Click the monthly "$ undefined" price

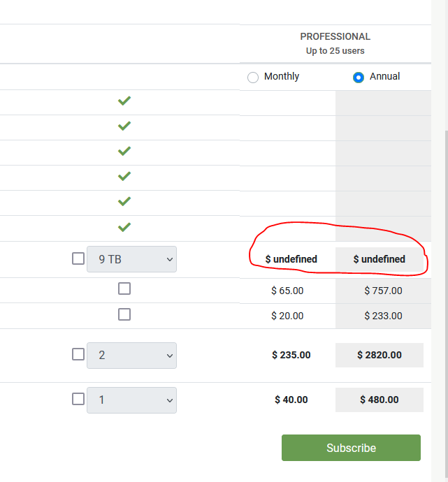[x=291, y=259]
